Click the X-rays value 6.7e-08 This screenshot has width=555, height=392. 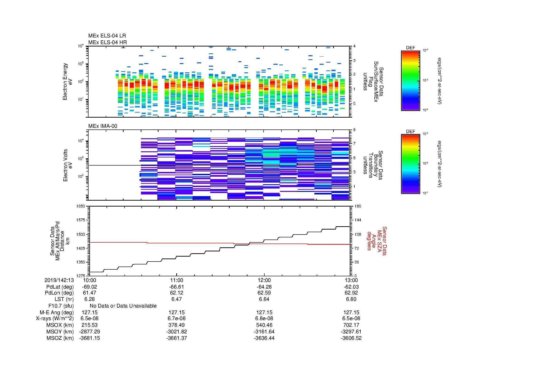click(x=177, y=318)
